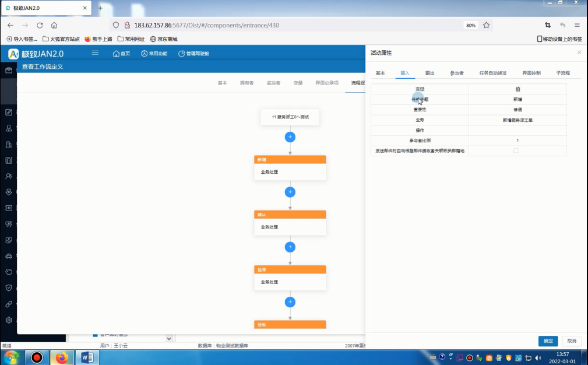Select the 输入 tab in 活动属性
This screenshot has width=588, height=365.
405,73
